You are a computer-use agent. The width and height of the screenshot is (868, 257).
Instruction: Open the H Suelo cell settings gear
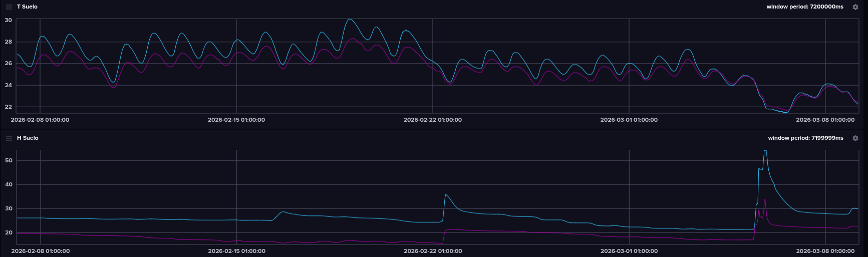point(855,138)
